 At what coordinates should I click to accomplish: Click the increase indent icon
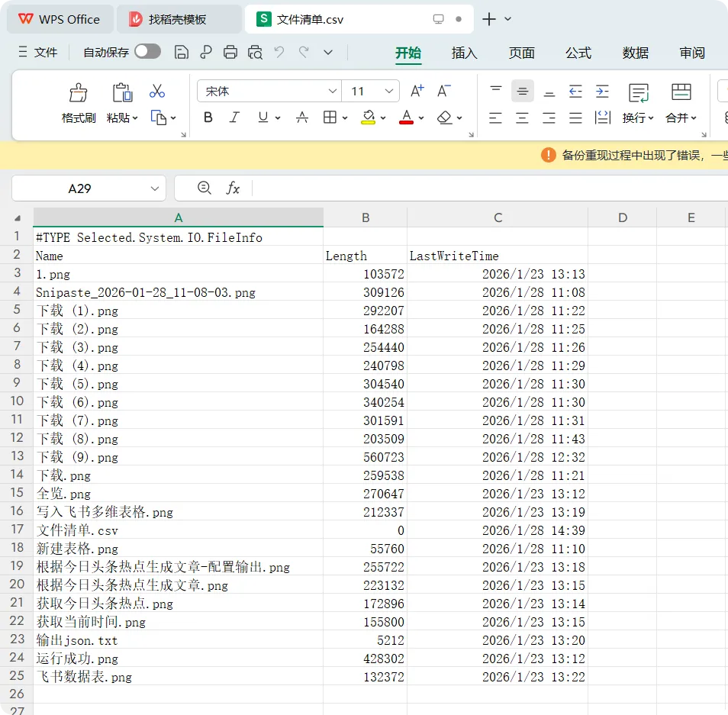602,91
